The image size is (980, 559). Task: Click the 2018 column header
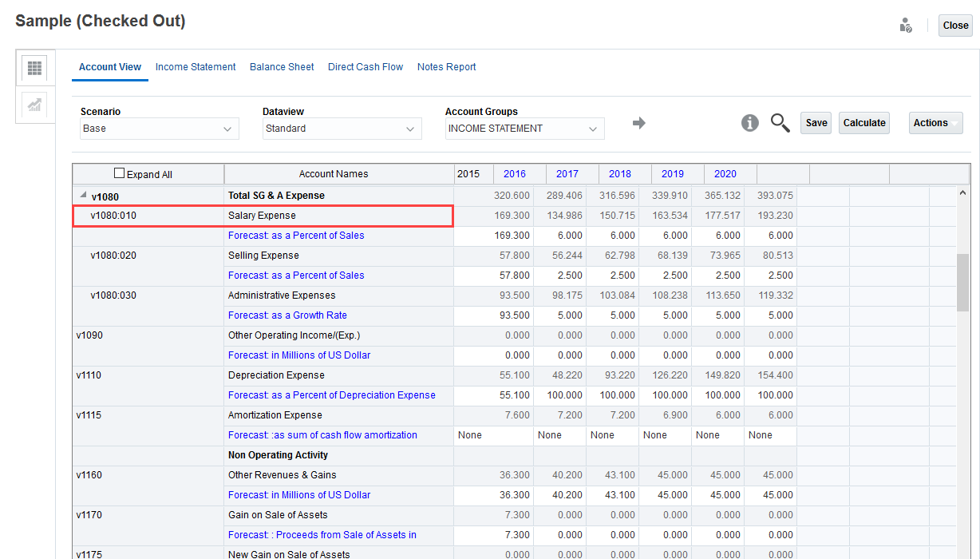tap(620, 174)
